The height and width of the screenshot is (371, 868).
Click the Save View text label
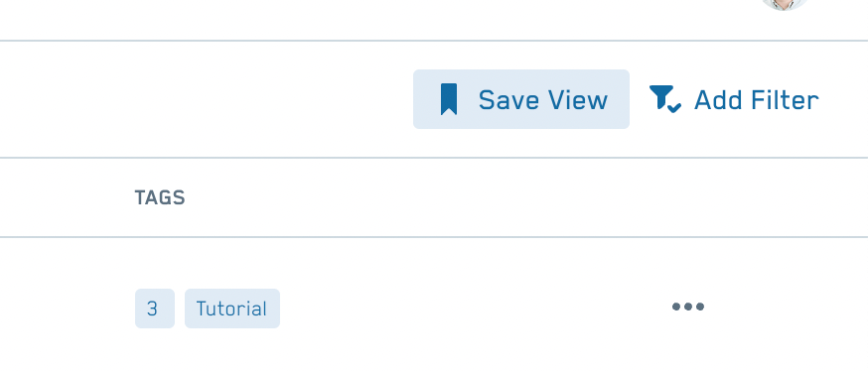[x=543, y=100]
